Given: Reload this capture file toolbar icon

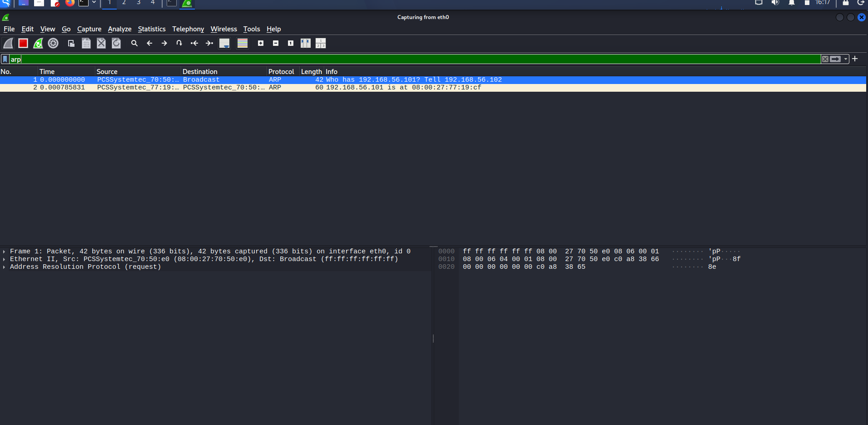Looking at the screenshot, I should (x=116, y=43).
